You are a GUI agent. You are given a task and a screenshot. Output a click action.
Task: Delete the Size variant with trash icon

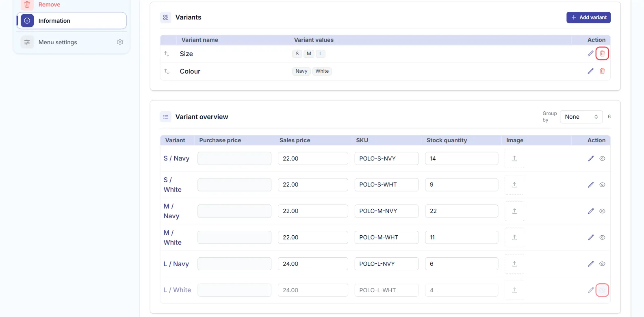pos(602,54)
